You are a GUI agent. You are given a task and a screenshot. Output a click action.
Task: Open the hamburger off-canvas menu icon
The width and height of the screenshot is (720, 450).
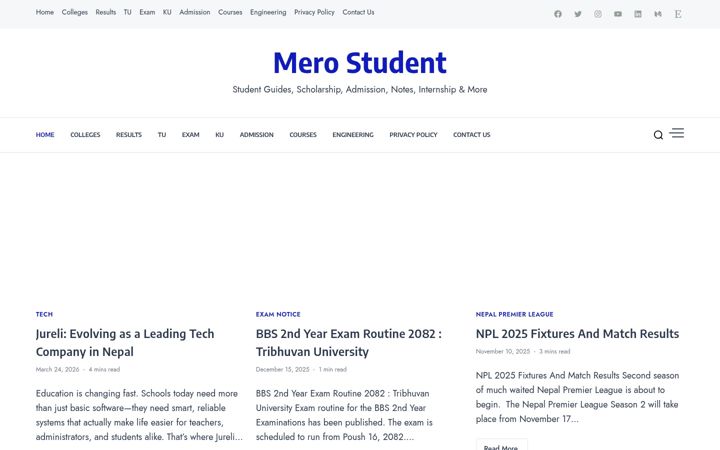tap(677, 133)
